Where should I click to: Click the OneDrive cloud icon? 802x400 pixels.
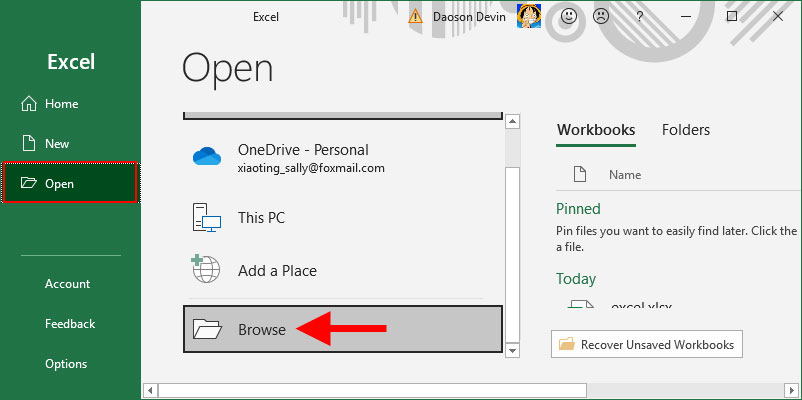(207, 157)
